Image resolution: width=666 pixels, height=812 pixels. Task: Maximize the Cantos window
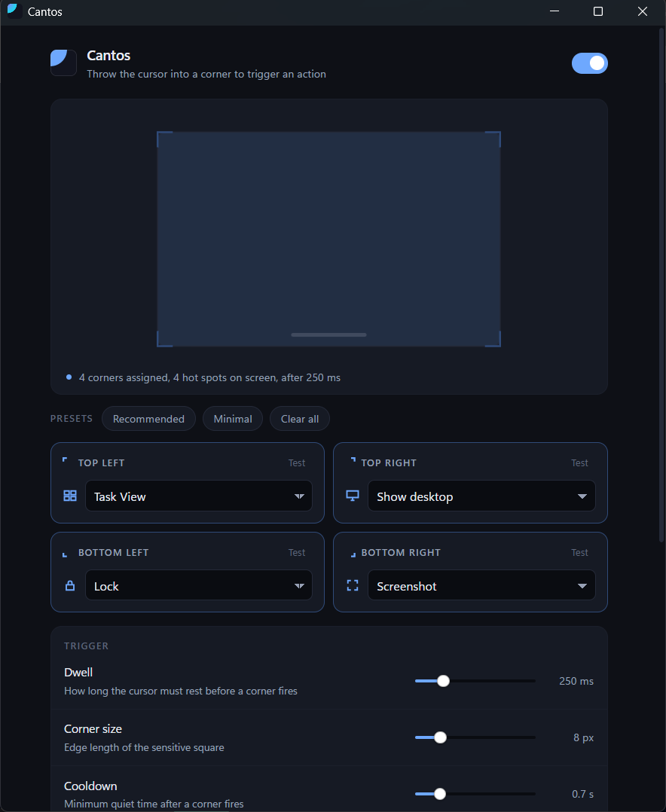(598, 11)
